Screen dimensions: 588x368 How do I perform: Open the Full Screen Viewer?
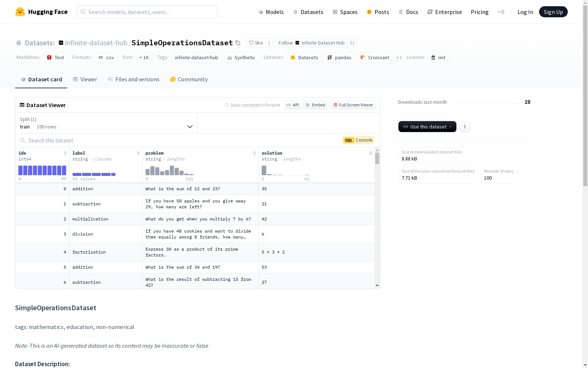[x=353, y=105]
